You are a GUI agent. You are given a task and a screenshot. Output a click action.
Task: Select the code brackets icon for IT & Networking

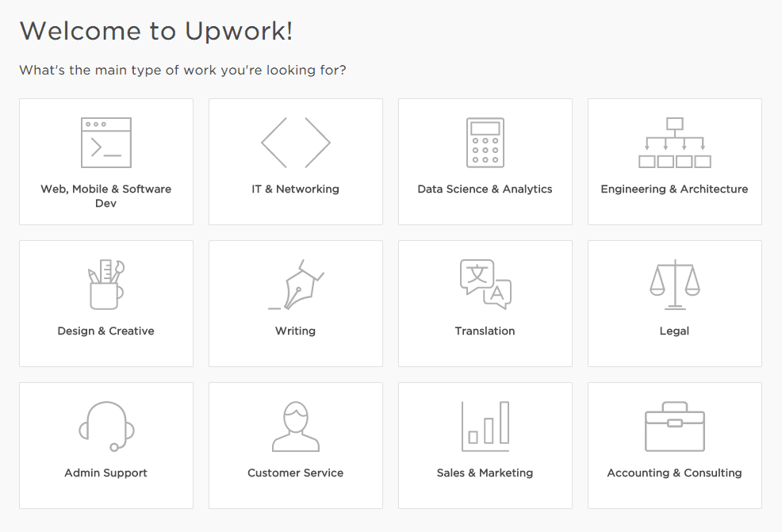pyautogui.click(x=295, y=142)
